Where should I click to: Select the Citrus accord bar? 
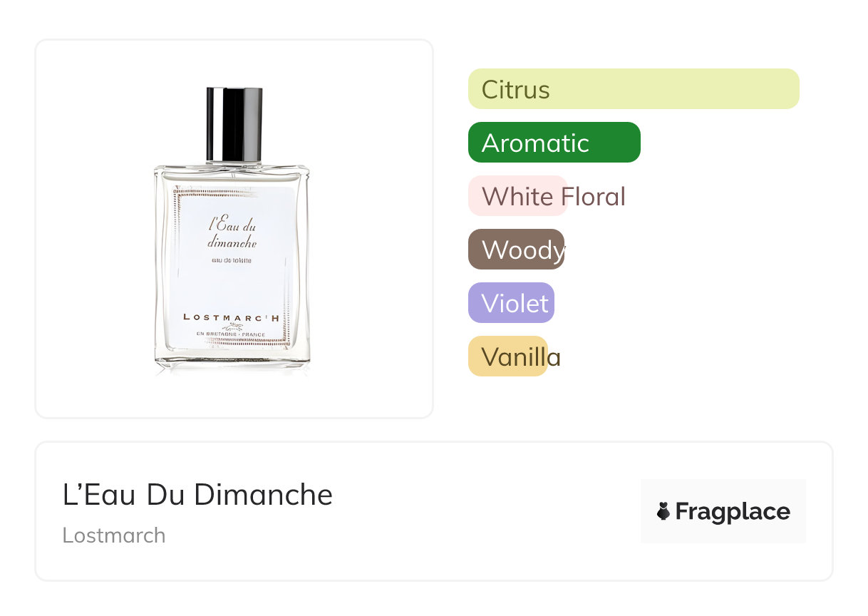634,89
